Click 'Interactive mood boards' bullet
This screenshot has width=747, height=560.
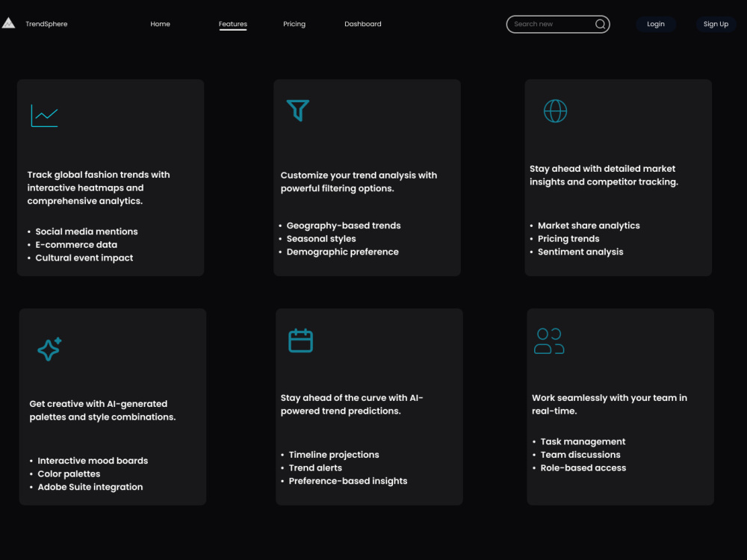point(93,461)
